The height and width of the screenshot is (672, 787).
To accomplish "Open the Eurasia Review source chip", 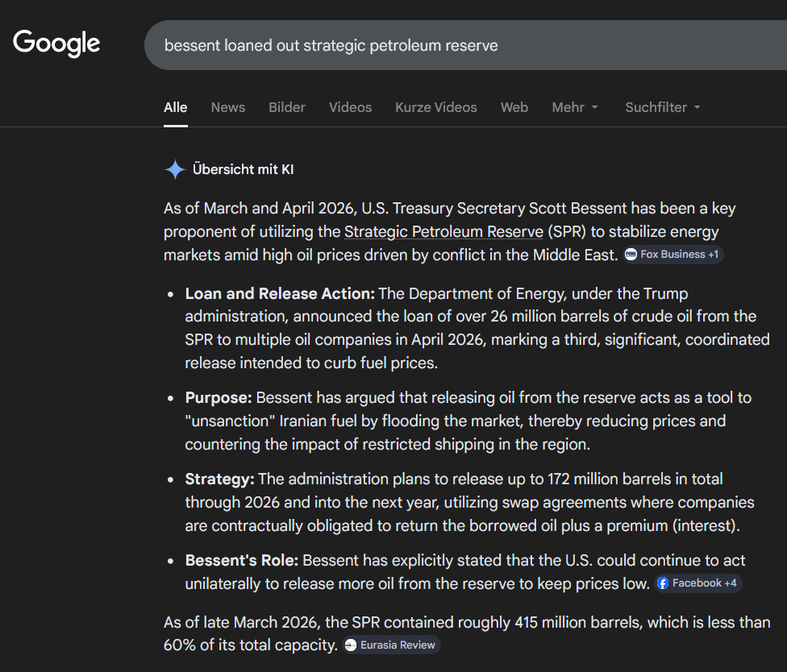I will coord(392,645).
